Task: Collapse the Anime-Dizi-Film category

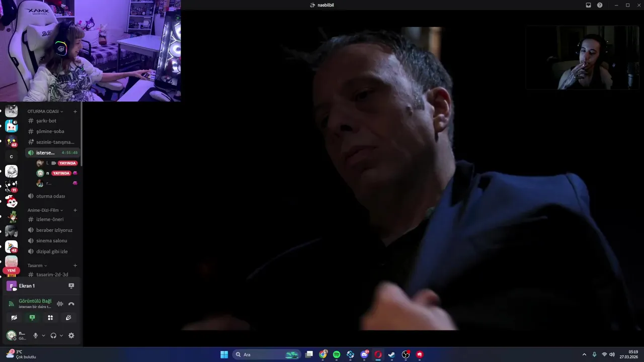Action: coord(45,210)
